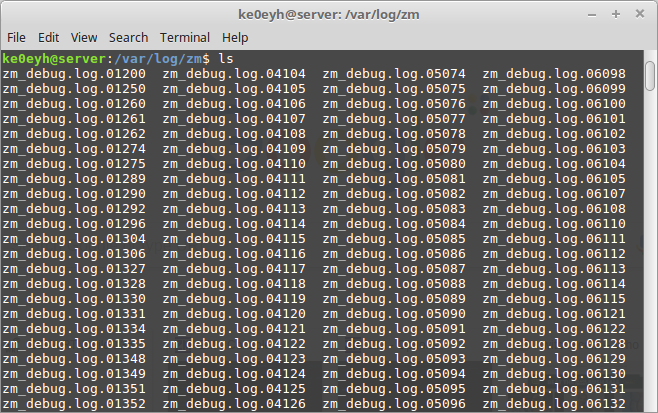Click file zm_debug.log.05085
The height and width of the screenshot is (413, 658).
click(394, 239)
